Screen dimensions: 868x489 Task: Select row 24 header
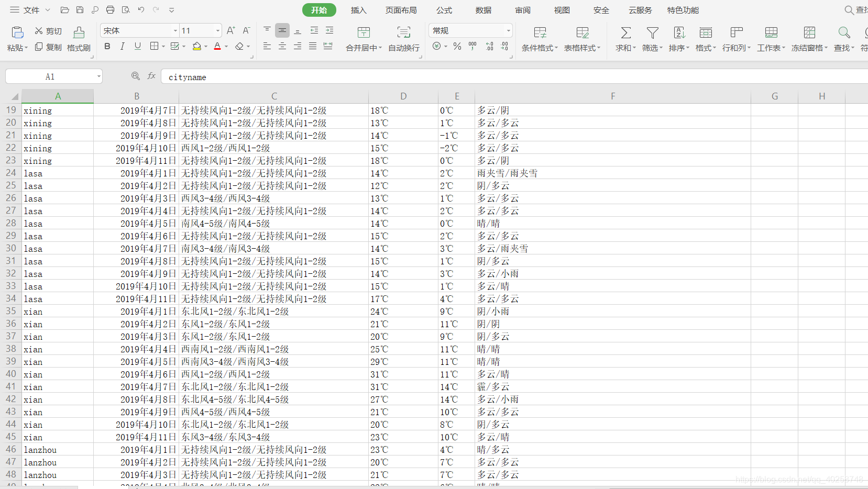click(11, 173)
